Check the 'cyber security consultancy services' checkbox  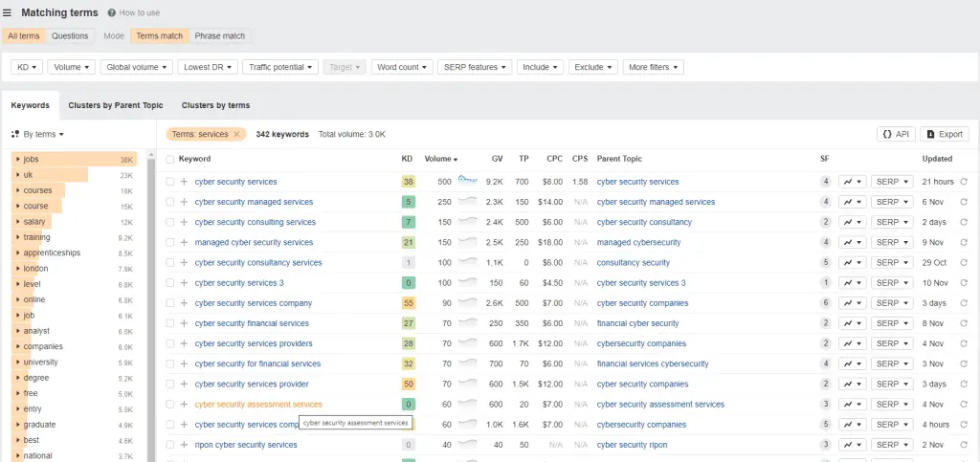tap(170, 263)
